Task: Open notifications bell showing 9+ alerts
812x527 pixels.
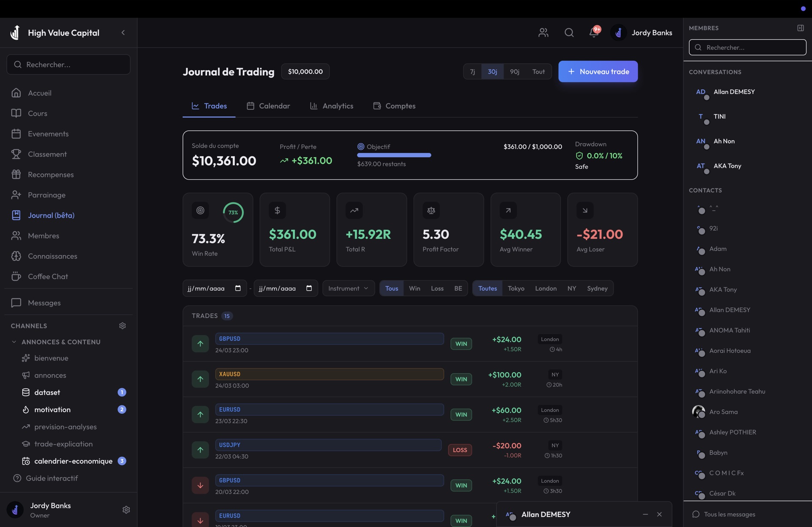Action: coord(594,33)
